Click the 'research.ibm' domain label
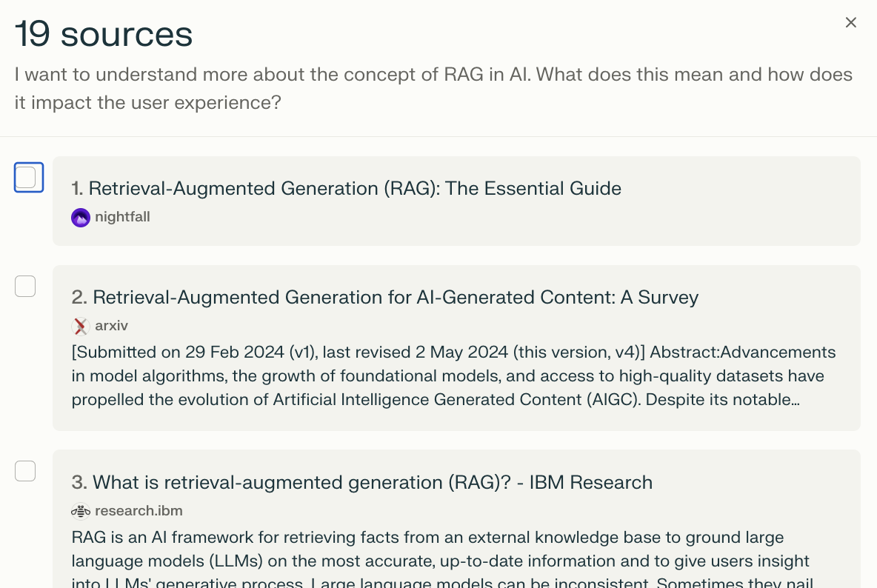 139,511
